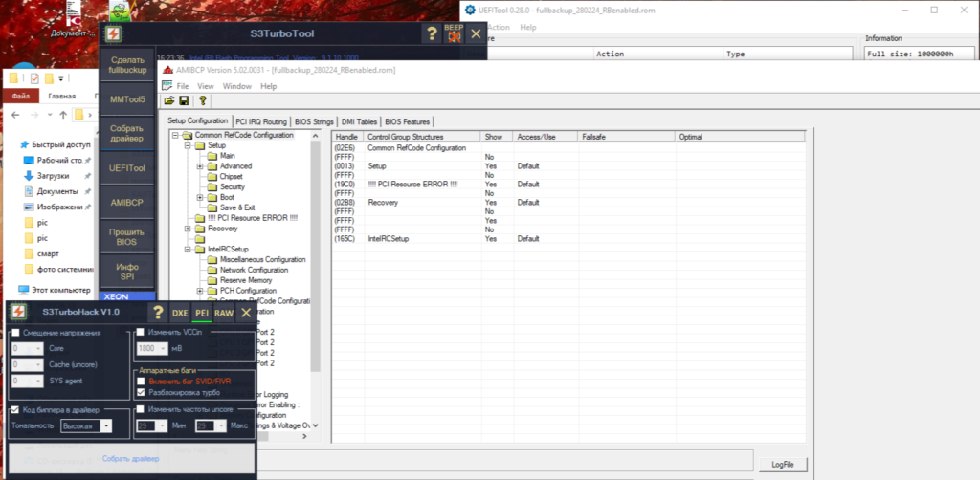
Task: Click the S3TurboHack chip logo icon
Action: 19,312
